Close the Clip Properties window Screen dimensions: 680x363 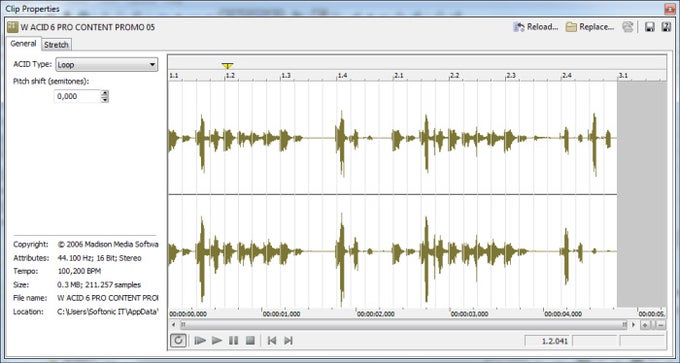pyautogui.click(x=669, y=8)
